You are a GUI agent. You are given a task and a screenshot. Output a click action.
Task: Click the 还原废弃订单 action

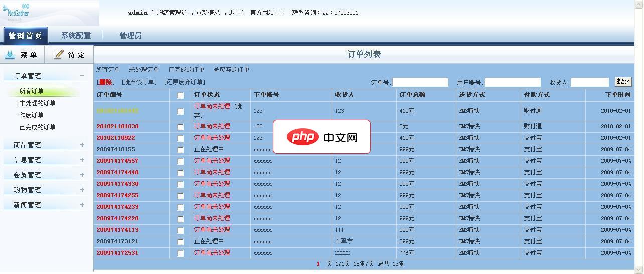[x=185, y=82]
